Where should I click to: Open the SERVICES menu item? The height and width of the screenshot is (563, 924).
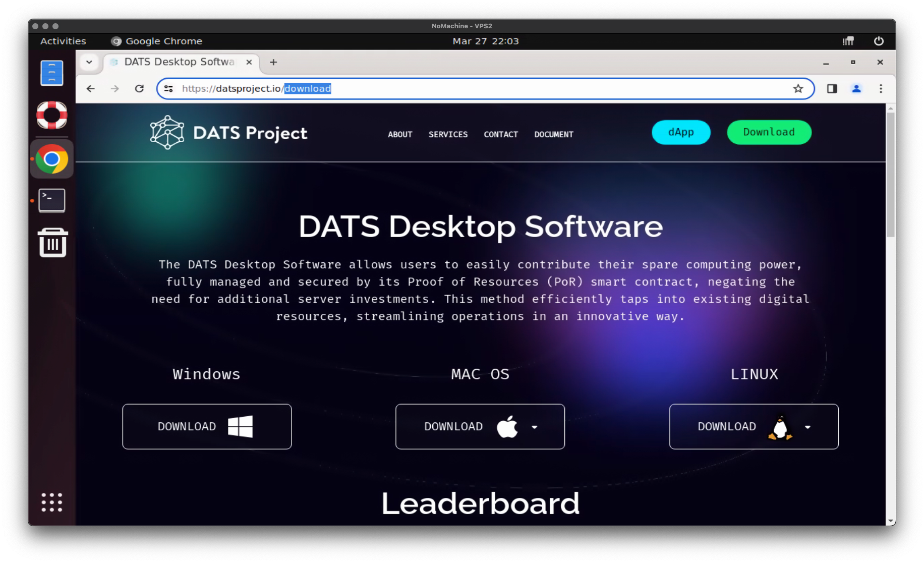point(448,135)
